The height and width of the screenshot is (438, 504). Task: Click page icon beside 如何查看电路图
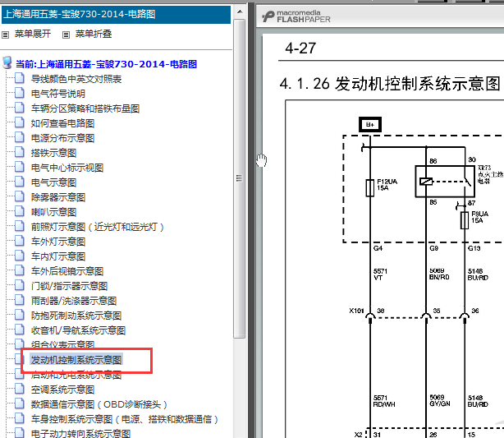tap(19, 122)
